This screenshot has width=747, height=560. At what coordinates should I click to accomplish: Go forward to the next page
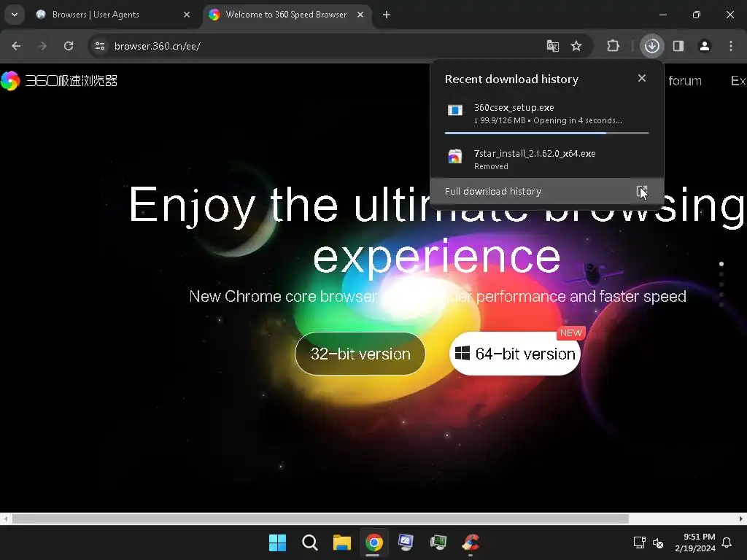(x=42, y=46)
